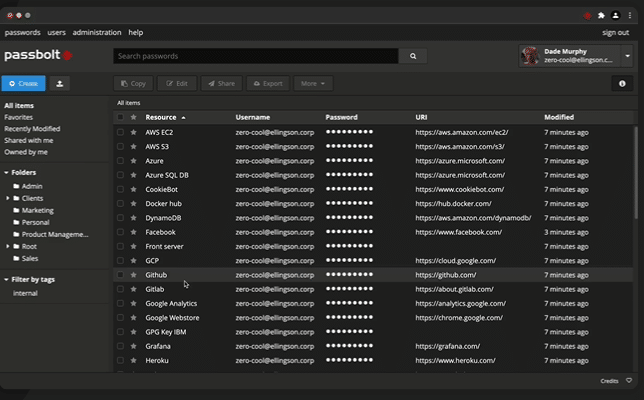Star the Grafana resource
This screenshot has height=400, width=644.
133,346
